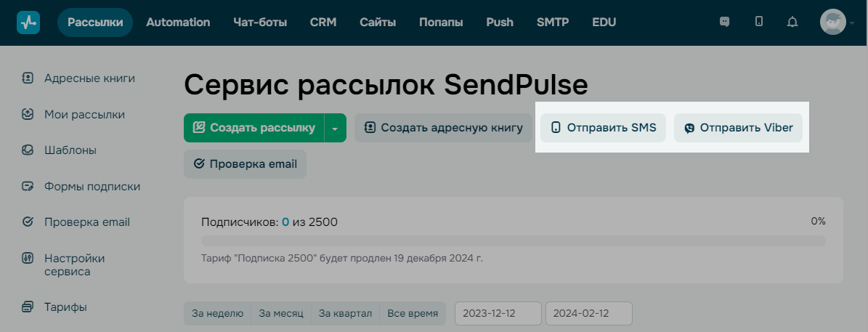Open the CRM tab
This screenshot has width=868, height=332.
click(x=323, y=23)
